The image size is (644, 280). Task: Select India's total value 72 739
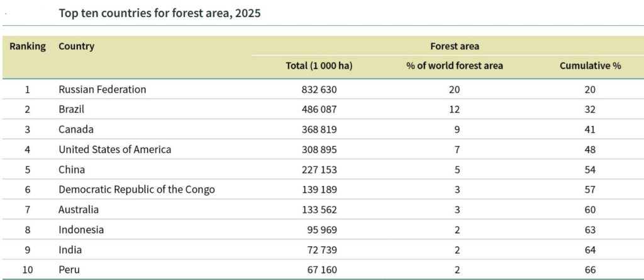[322, 250]
